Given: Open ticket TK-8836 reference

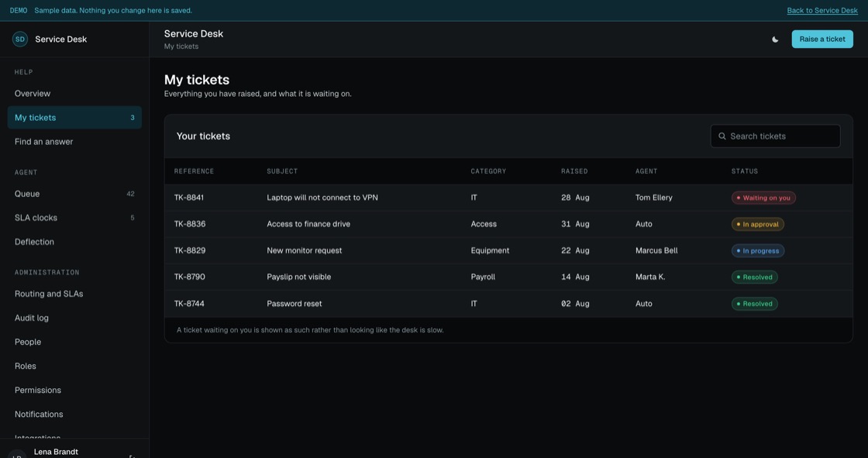Looking at the screenshot, I should click(x=190, y=224).
